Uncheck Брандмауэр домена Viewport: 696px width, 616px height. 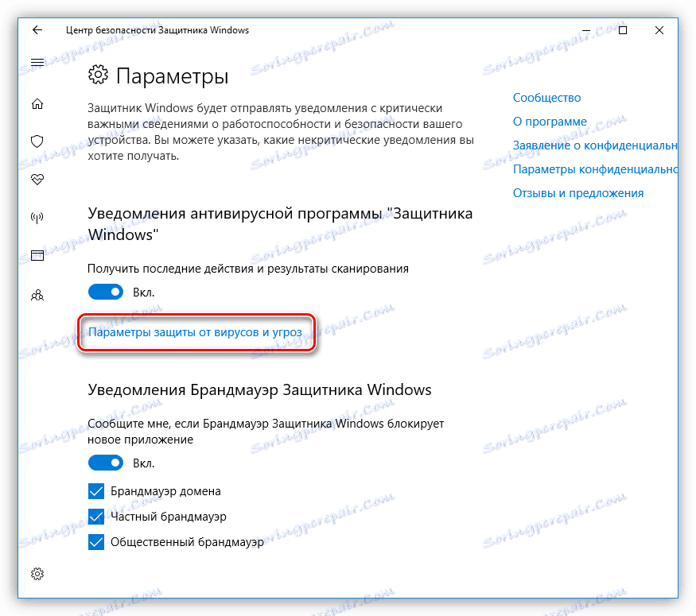coord(96,491)
